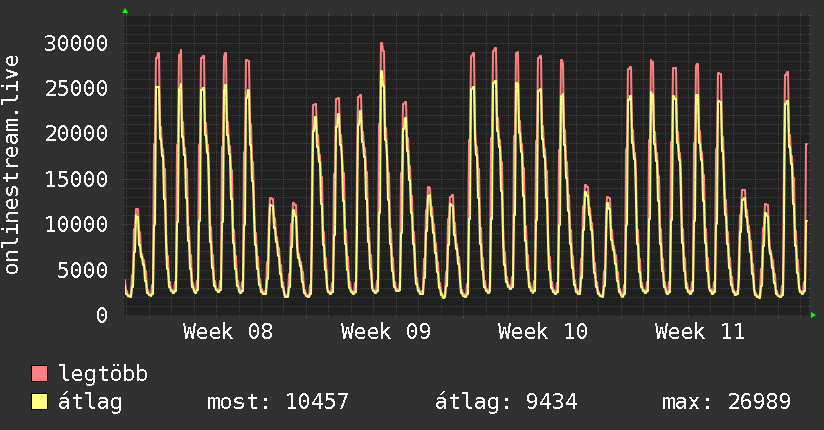Viewport: 824px width, 430px height.
Task: Click the 15000 y-axis tick label
Action: click(x=76, y=179)
